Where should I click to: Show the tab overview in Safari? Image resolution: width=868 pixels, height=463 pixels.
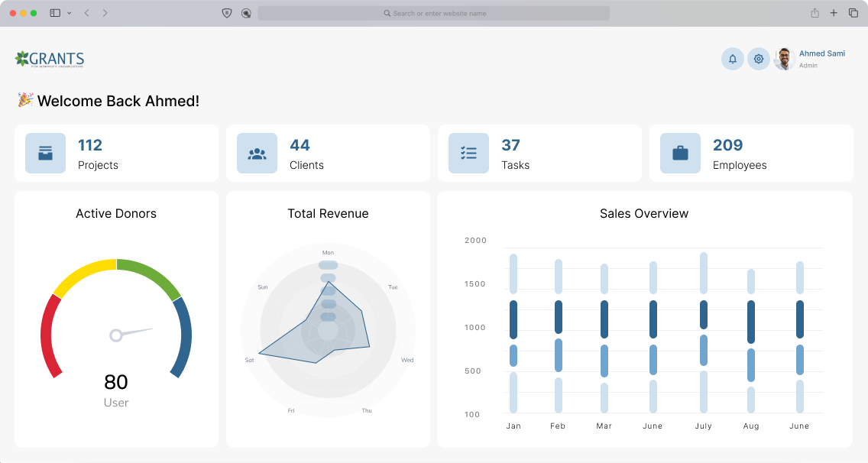point(853,13)
